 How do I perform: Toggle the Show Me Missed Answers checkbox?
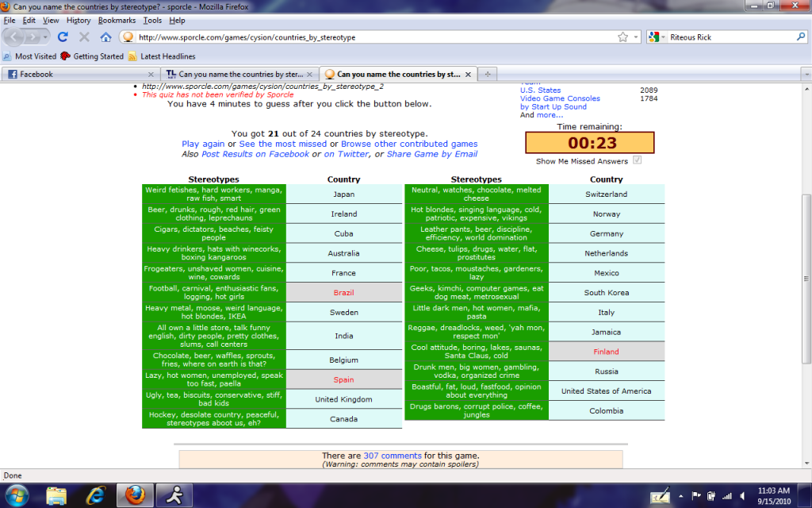click(x=637, y=161)
